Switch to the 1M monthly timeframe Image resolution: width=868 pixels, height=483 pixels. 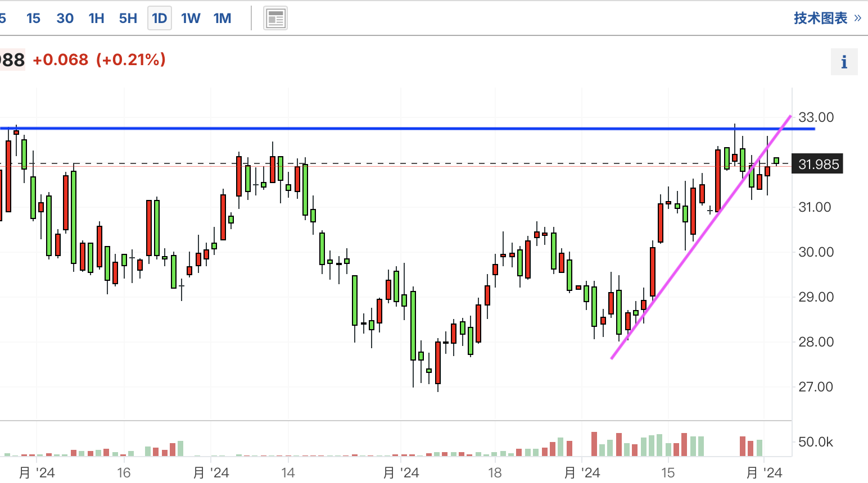click(223, 19)
